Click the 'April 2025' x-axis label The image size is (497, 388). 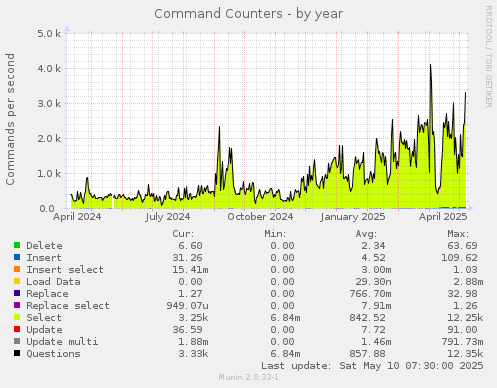(x=443, y=217)
